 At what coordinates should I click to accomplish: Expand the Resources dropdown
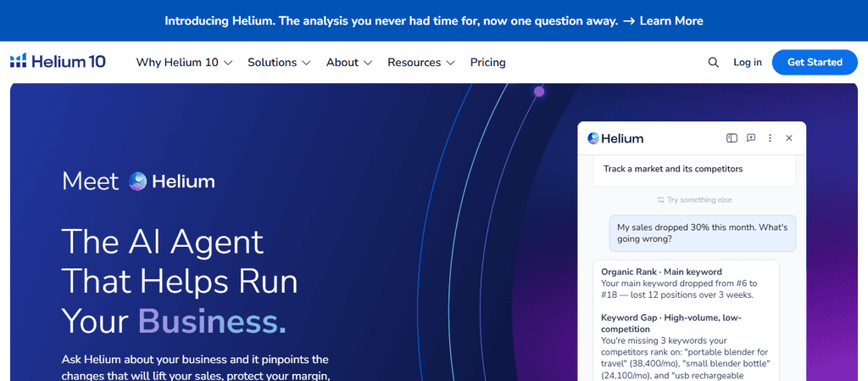[420, 63]
